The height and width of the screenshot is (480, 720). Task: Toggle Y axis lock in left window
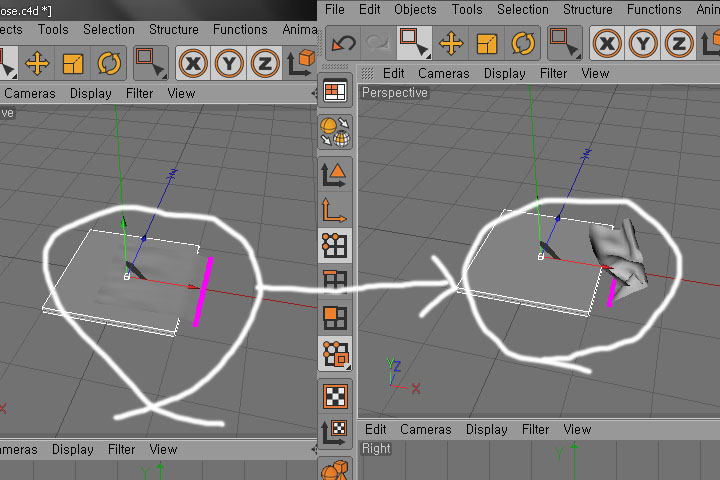[x=229, y=63]
